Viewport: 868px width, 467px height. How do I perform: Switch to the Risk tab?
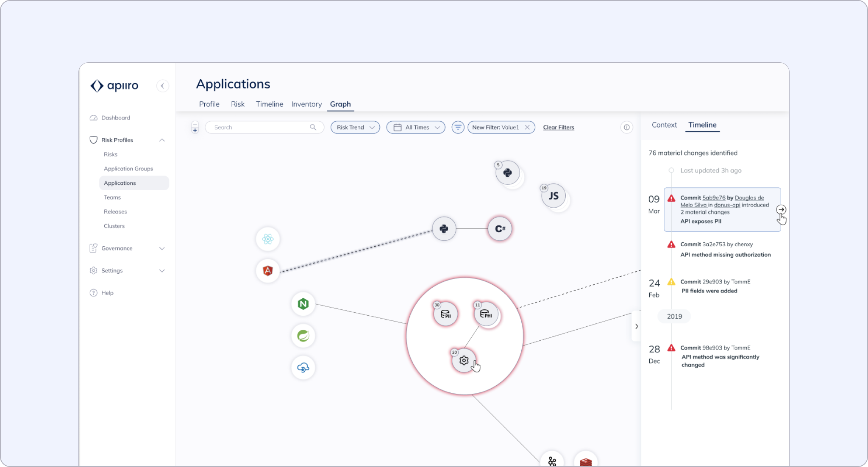(x=238, y=104)
